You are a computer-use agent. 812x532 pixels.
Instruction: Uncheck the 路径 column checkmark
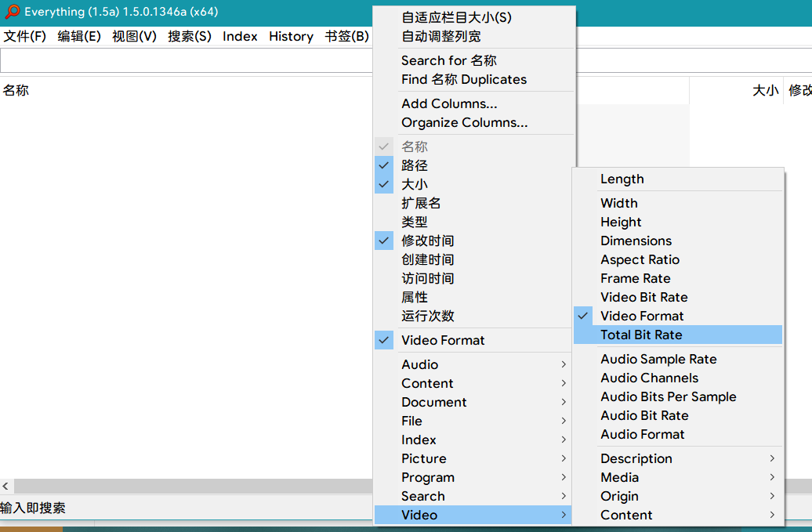384,165
